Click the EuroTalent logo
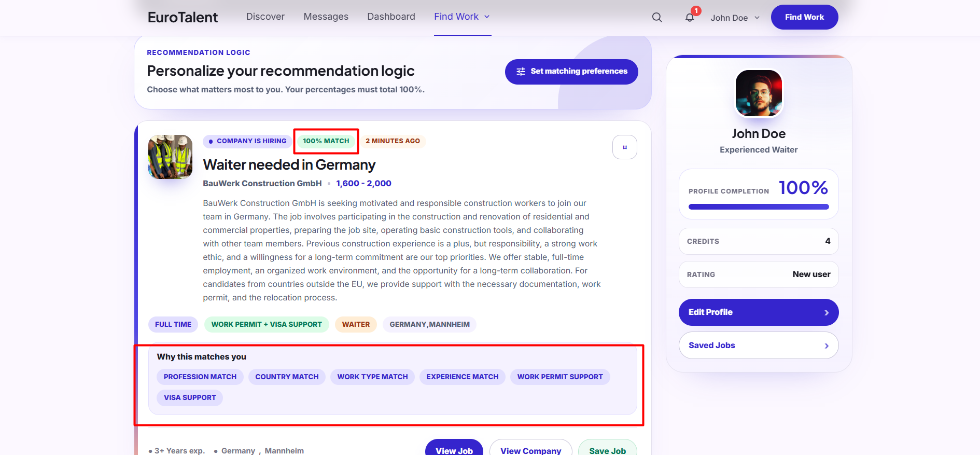 (183, 17)
